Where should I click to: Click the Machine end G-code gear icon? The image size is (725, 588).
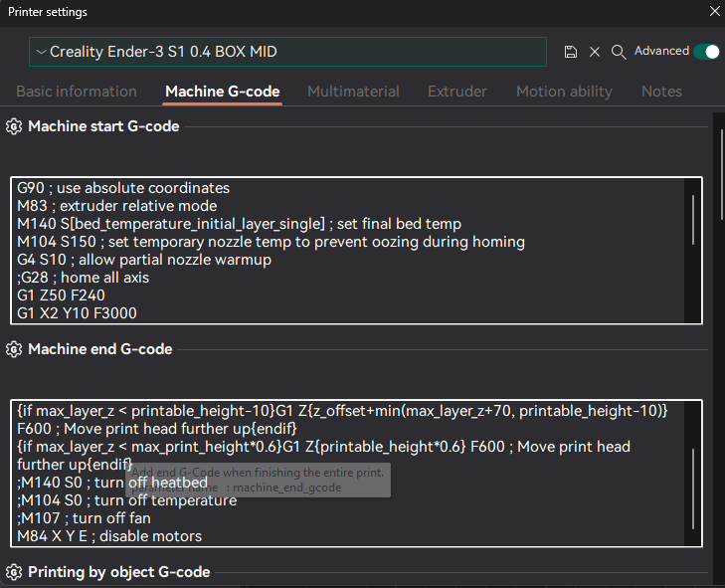click(x=14, y=350)
